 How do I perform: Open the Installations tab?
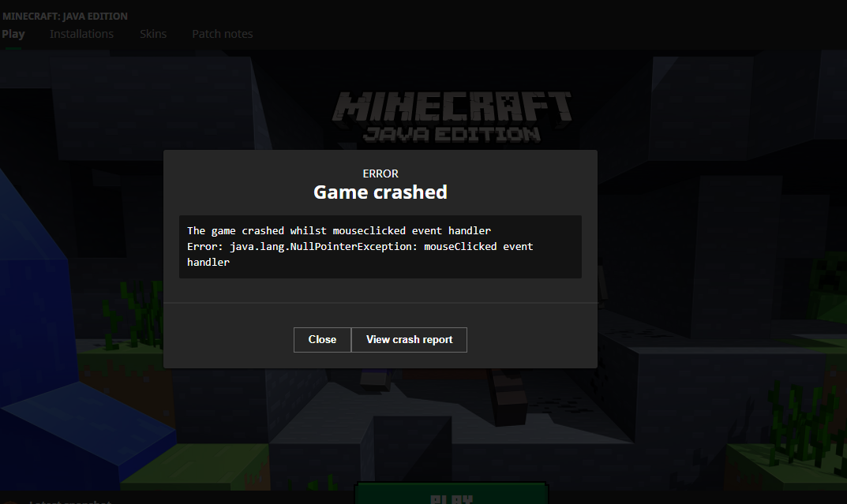(81, 34)
